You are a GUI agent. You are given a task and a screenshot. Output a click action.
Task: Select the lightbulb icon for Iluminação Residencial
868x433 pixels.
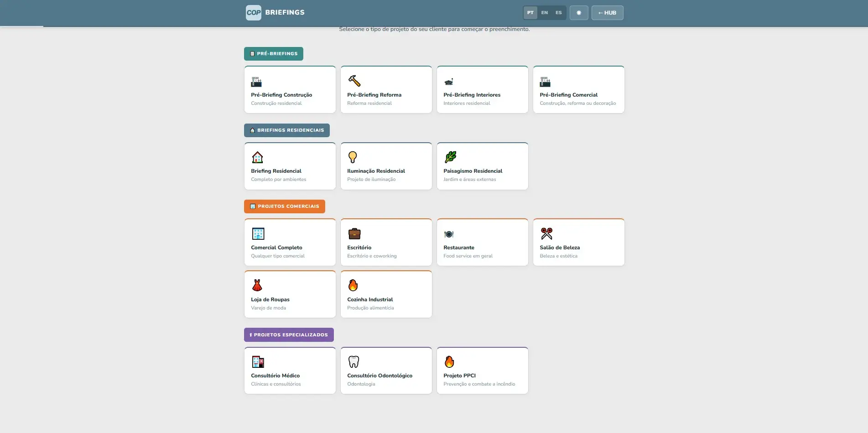pos(353,157)
